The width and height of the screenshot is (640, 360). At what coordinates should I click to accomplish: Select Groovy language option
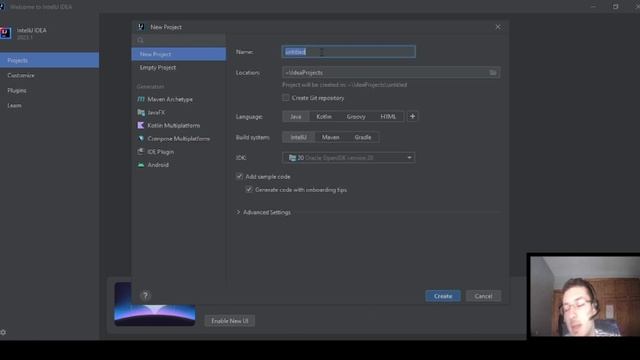[356, 116]
